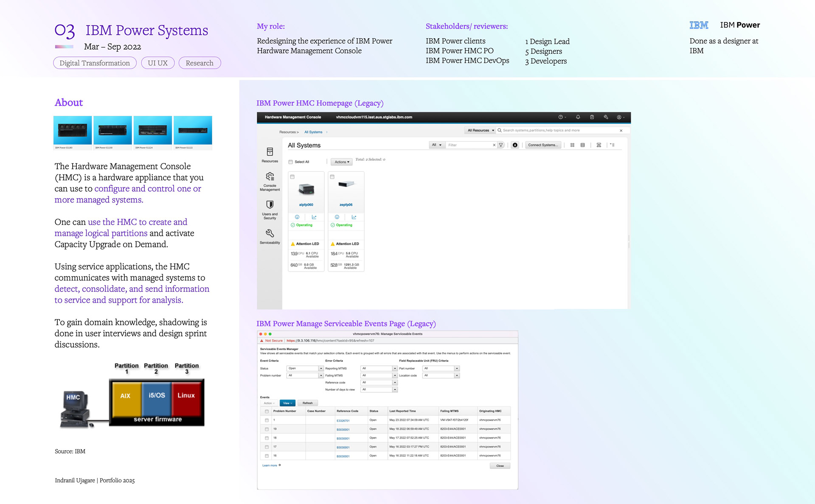Open the Resources section in HMC sidebar
Image resolution: width=815 pixels, height=504 pixels.
[x=270, y=155]
